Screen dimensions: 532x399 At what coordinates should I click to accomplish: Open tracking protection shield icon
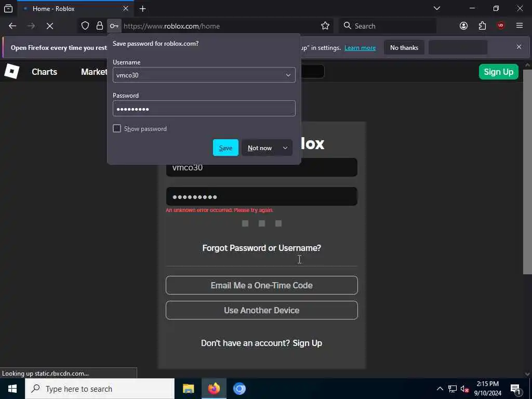tap(85, 26)
